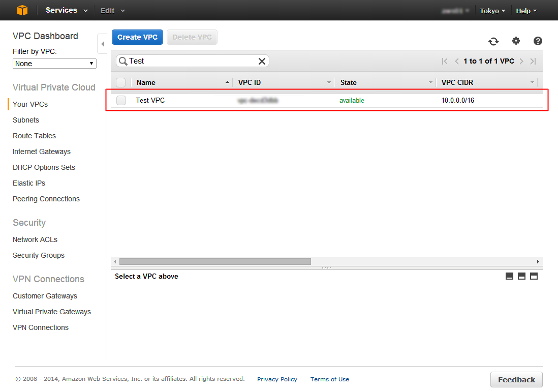Viewport: 558px width, 392px height.
Task: Open Peering Connections
Action: 46,199
